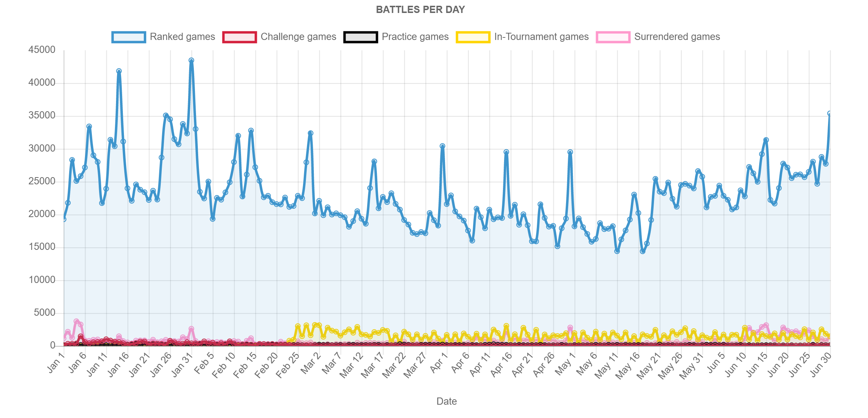Toggle the Ranked games legend label
This screenshot has height=418, width=868.
pyautogui.click(x=182, y=37)
